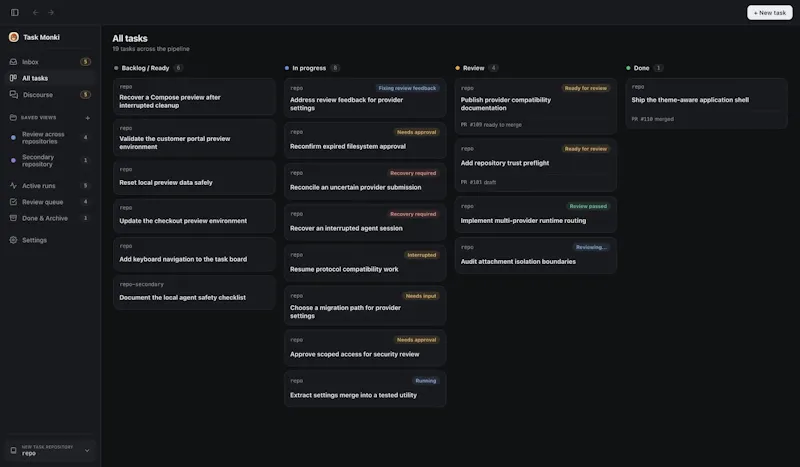Open Review queue view

50,202
